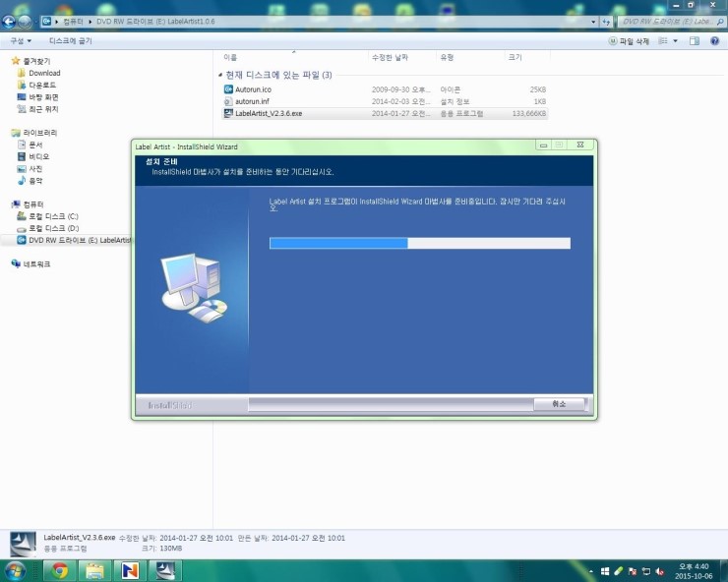The height and width of the screenshot is (582, 728).
Task: Click the Explorer back navigation arrow
Action: [x=11, y=21]
